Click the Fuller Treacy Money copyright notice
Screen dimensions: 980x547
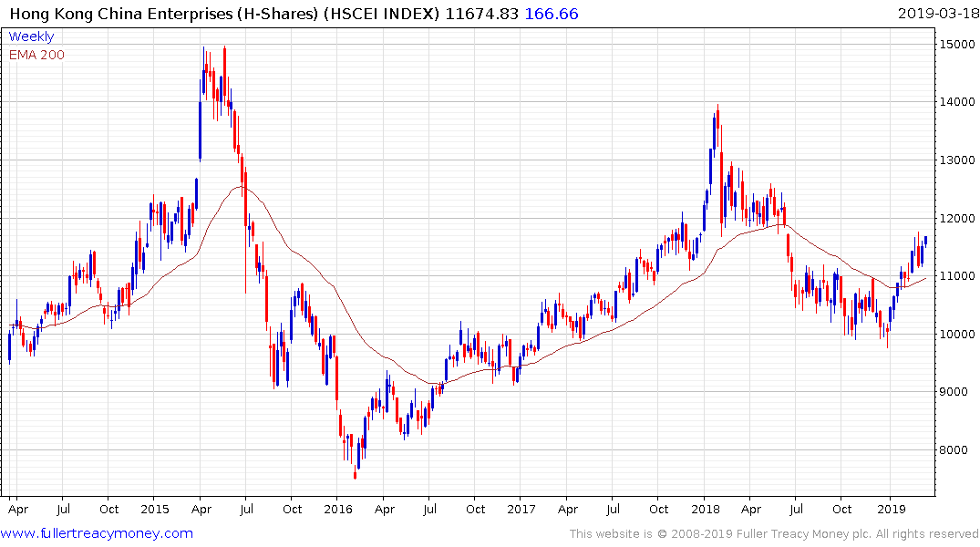coord(774,534)
